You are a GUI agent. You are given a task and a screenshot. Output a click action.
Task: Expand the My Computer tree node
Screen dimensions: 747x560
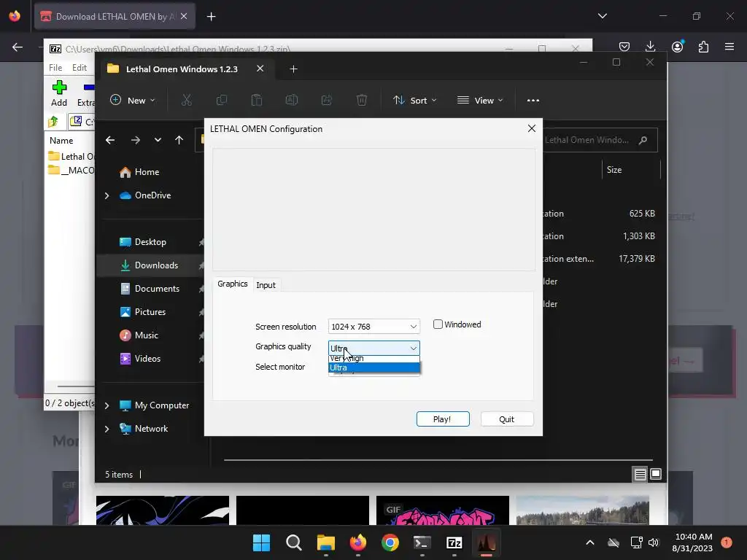pos(107,405)
